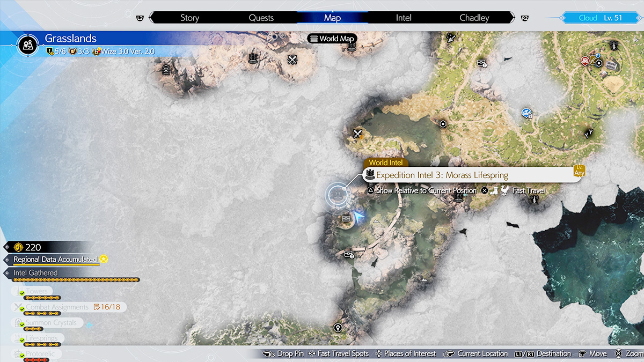The image size is (644, 362).
Task: Open the Quests tab
Action: coord(261,18)
